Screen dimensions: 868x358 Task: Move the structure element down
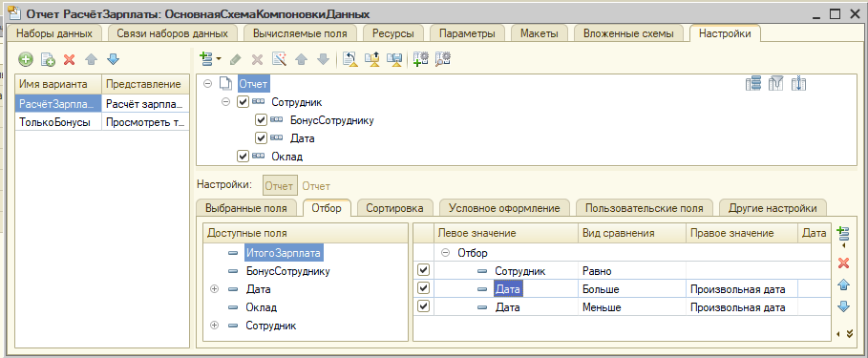[324, 59]
